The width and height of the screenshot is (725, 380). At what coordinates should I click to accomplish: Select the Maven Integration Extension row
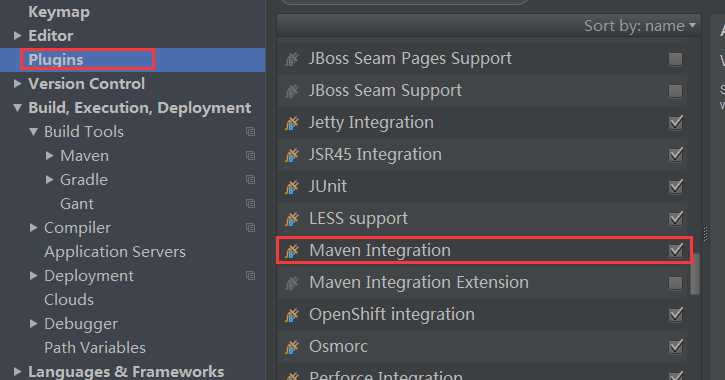pos(483,282)
